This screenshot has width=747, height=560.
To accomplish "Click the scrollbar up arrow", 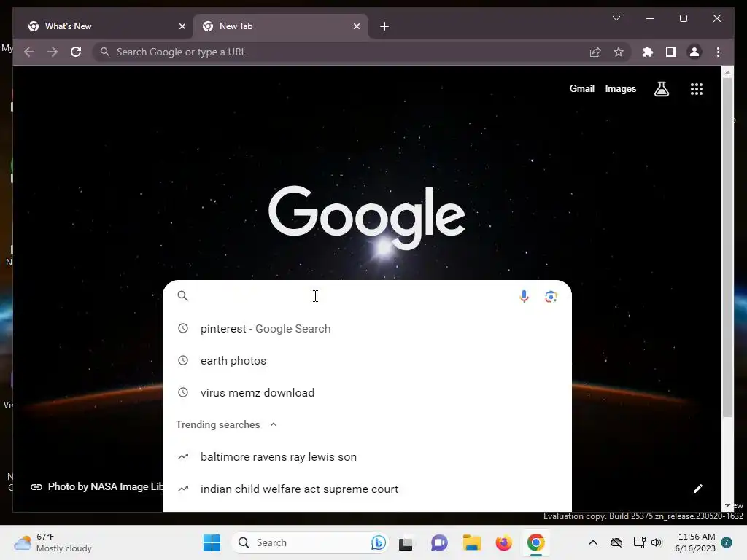I will [x=727, y=72].
